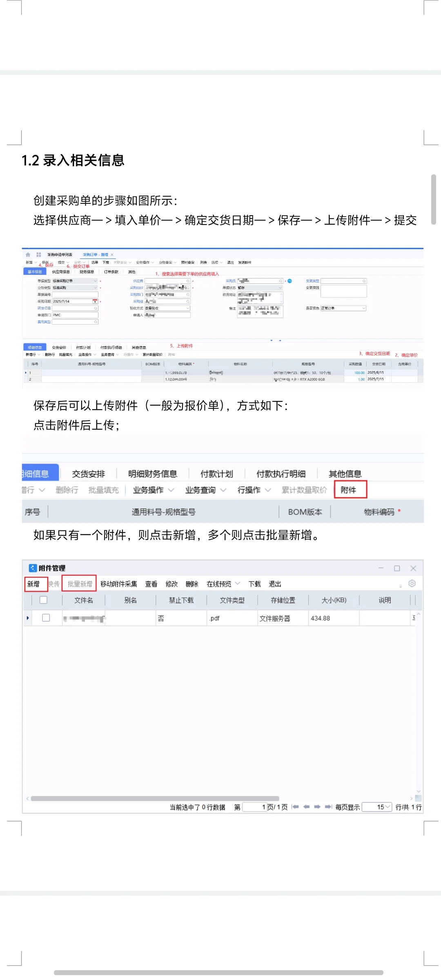This screenshot has width=441, height=980.
Task: Click the blue round icon beside 采购员
Action: (290, 281)
